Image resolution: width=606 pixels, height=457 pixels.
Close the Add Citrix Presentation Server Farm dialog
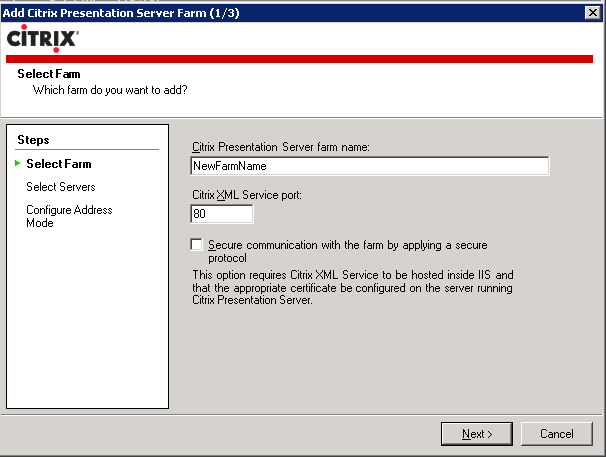pos(592,13)
